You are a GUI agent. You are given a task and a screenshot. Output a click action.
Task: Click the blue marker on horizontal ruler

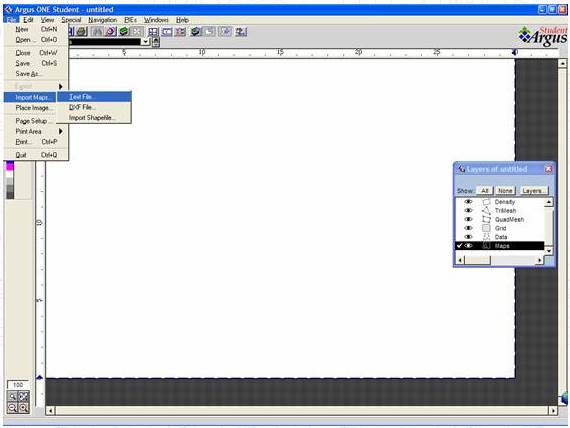tap(515, 53)
